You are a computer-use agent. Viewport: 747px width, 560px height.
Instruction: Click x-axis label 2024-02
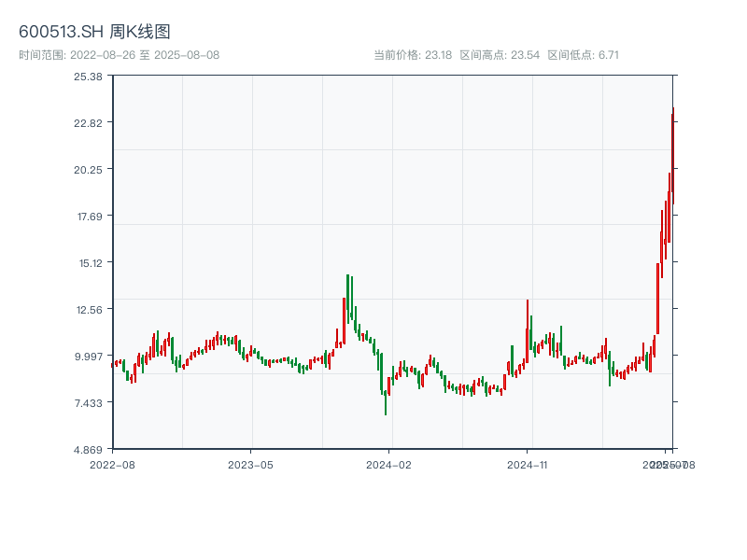click(388, 465)
